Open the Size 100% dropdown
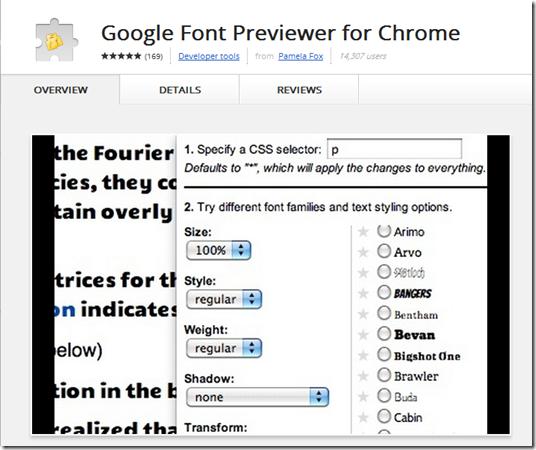 218,250
